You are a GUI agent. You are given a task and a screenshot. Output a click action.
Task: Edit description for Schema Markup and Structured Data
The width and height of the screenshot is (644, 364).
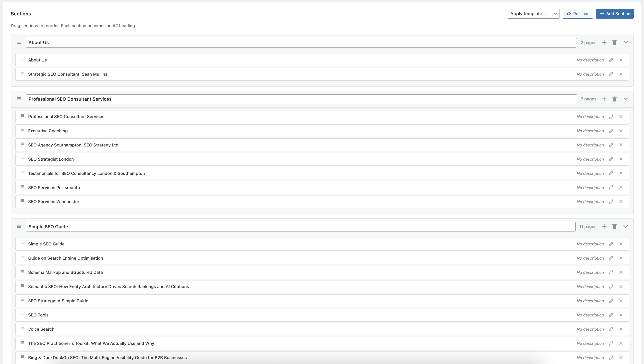611,272
